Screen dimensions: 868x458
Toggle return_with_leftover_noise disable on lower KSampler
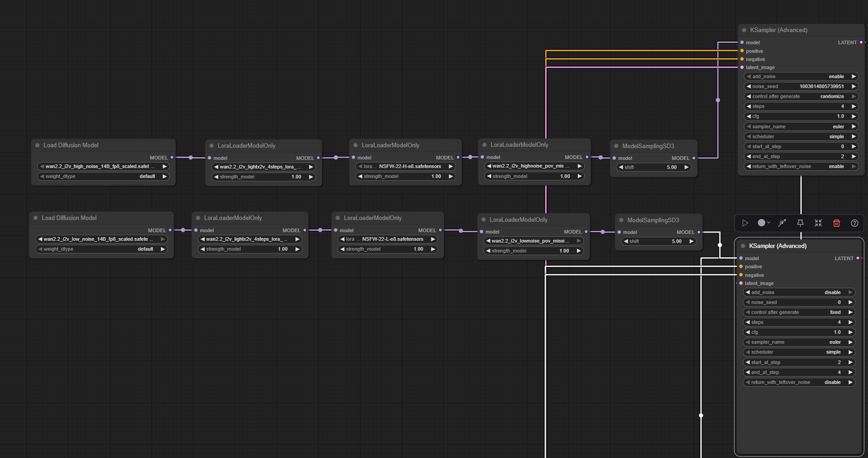(x=799, y=382)
